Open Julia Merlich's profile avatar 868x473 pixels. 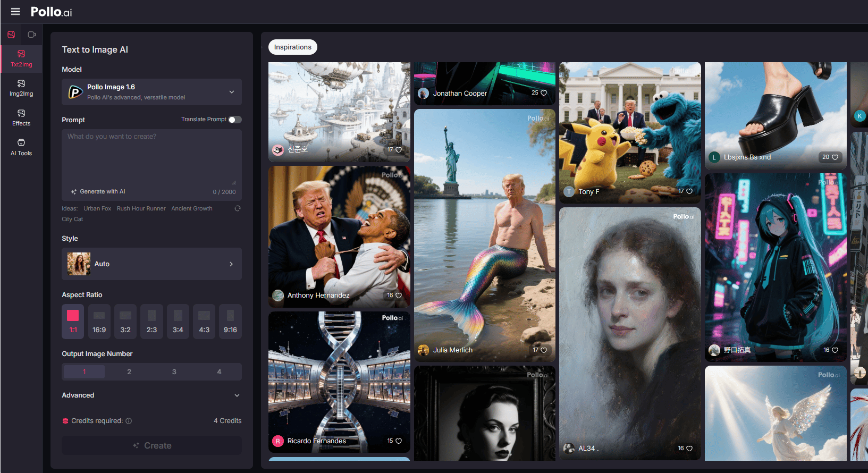coord(424,350)
